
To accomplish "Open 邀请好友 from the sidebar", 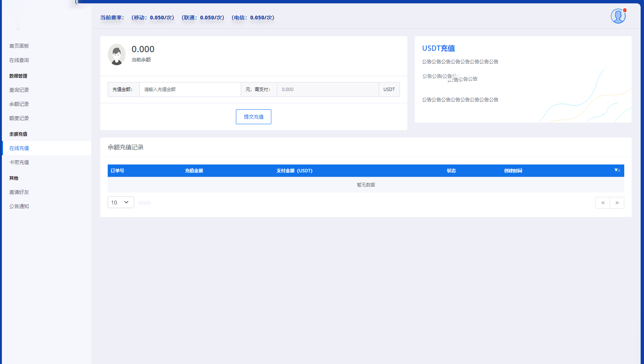I will [19, 192].
